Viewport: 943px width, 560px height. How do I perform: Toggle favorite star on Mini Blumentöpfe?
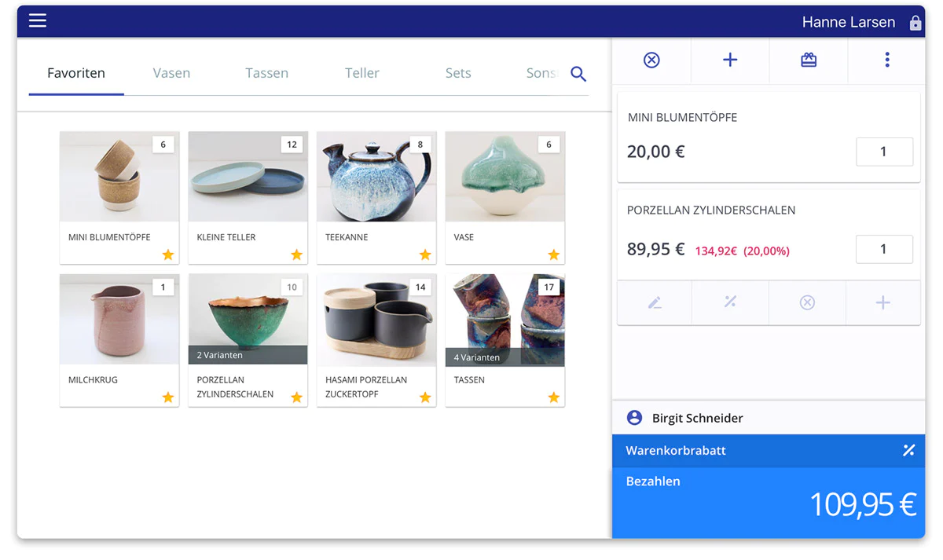click(x=168, y=254)
